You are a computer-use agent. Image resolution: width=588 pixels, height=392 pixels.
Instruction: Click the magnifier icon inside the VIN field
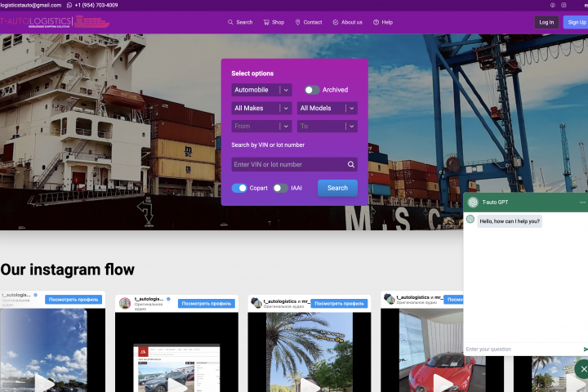(x=350, y=164)
